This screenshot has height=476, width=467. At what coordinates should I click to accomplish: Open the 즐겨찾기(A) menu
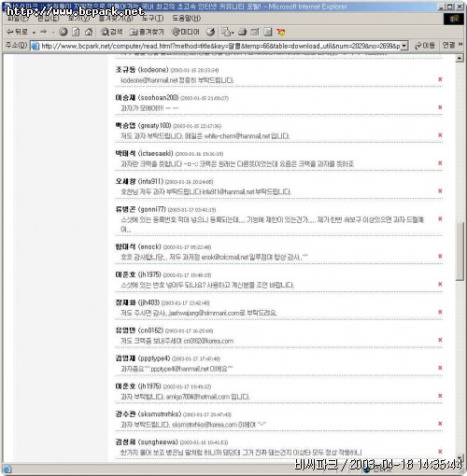[x=116, y=19]
